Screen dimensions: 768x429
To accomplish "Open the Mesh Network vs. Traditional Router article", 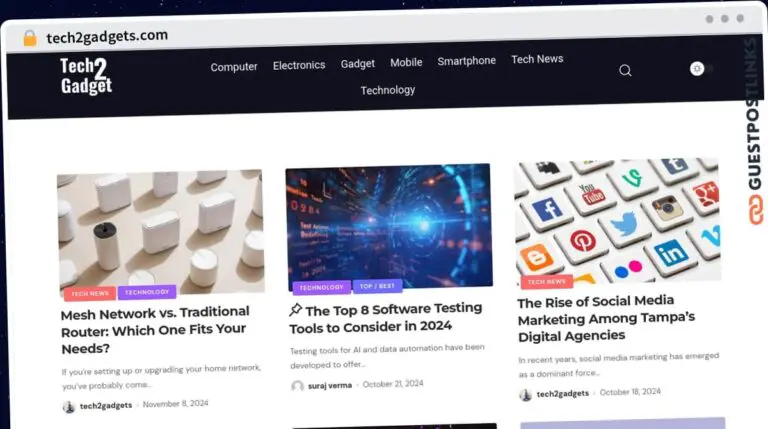I will (x=155, y=330).
